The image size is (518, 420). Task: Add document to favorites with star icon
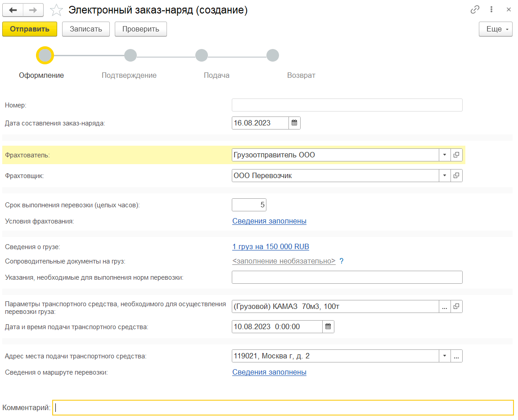coord(56,10)
